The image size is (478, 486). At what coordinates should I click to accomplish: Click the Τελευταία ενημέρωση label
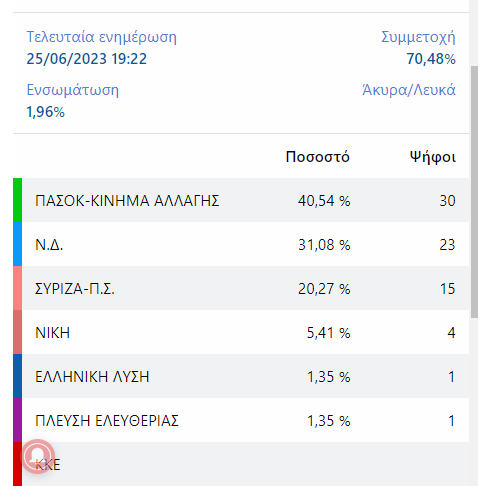pos(101,37)
